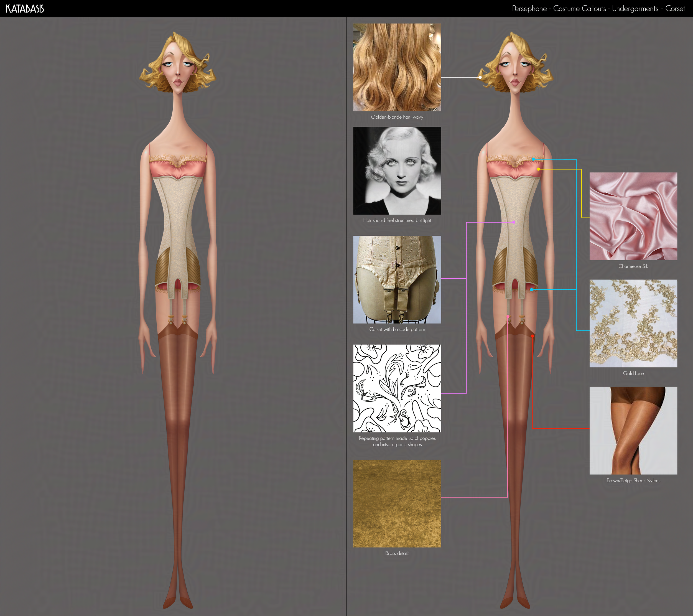The image size is (693, 616).
Task: Click the KATABASIS logo in header
Action: [x=25, y=9]
